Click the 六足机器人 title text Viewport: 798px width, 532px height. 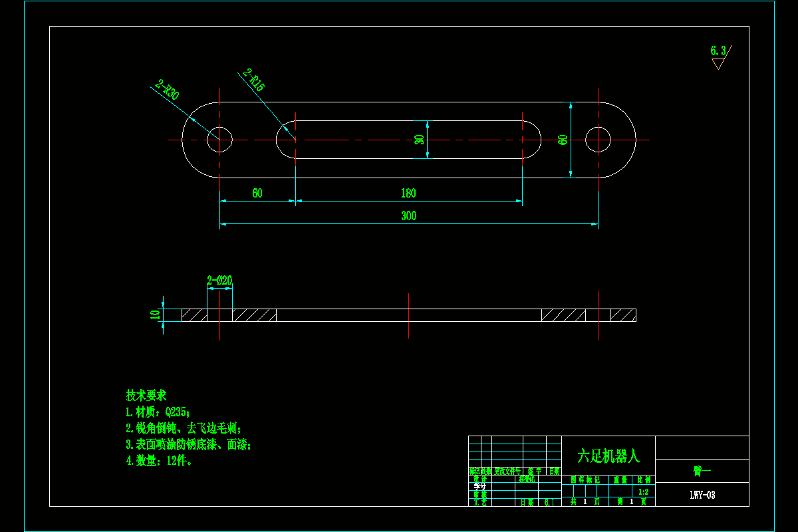[x=608, y=456]
